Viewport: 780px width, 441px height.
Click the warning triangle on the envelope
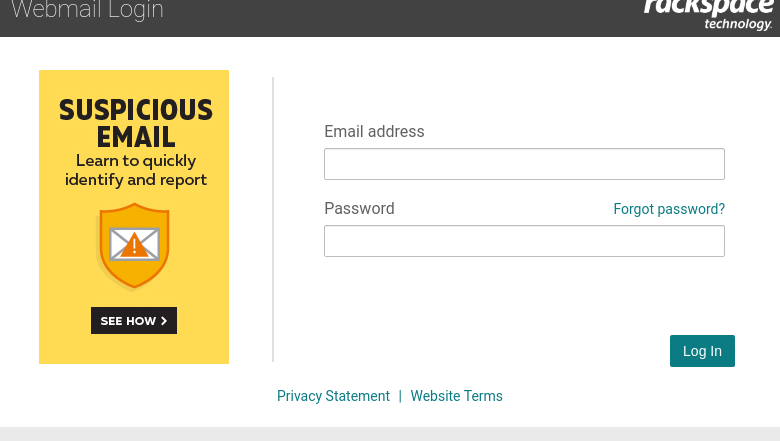point(134,246)
